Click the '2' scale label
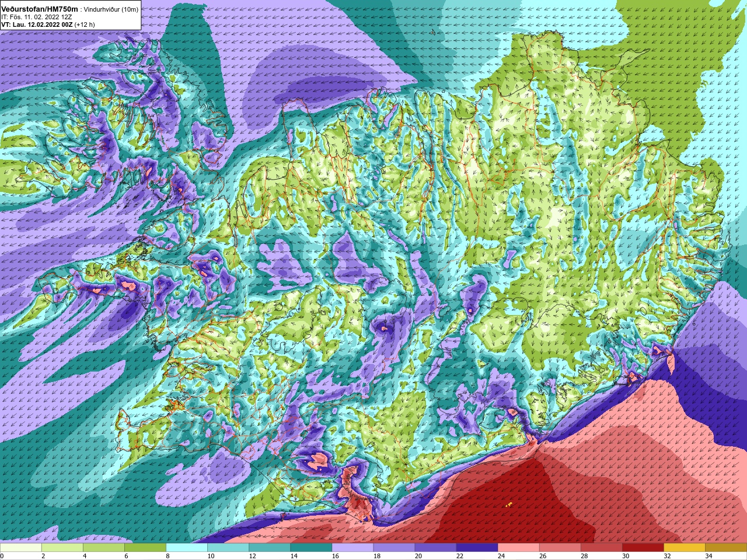This screenshot has width=747, height=560. [x=43, y=556]
